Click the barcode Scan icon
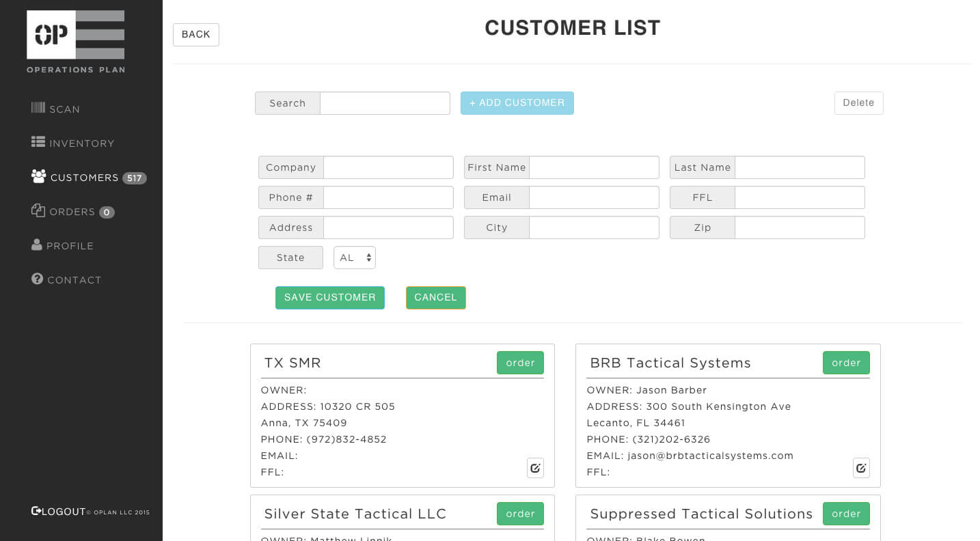The image size is (980, 541). (38, 108)
